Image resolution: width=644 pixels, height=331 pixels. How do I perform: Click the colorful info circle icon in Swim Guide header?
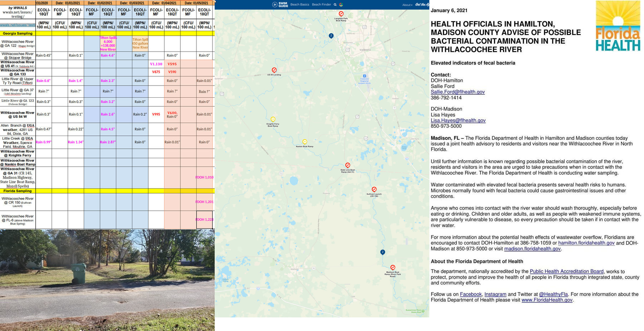[341, 5]
